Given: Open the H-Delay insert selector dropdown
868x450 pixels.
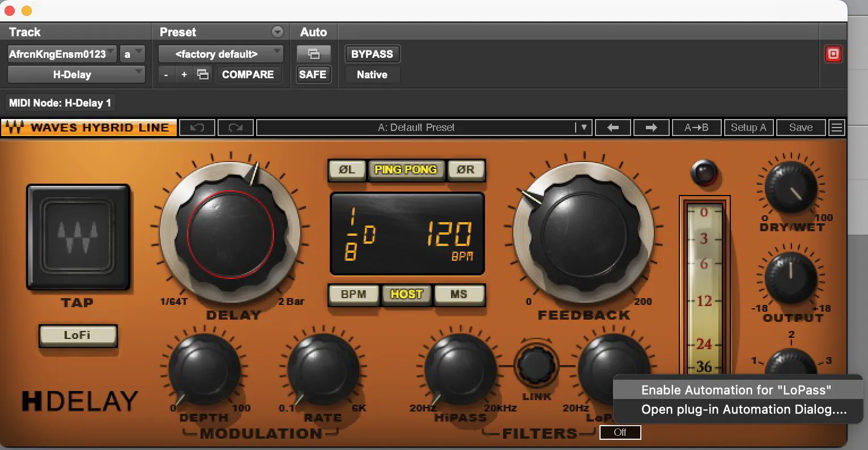Looking at the screenshot, I should (x=75, y=74).
